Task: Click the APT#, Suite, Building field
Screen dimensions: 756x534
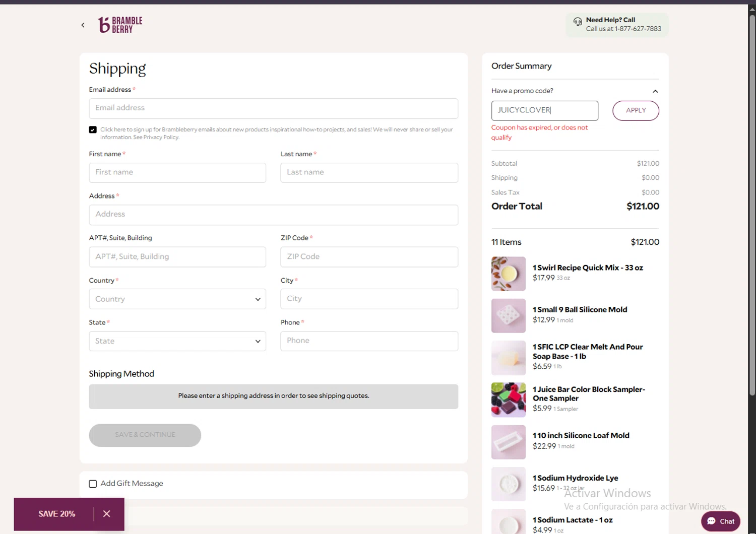Action: point(177,256)
